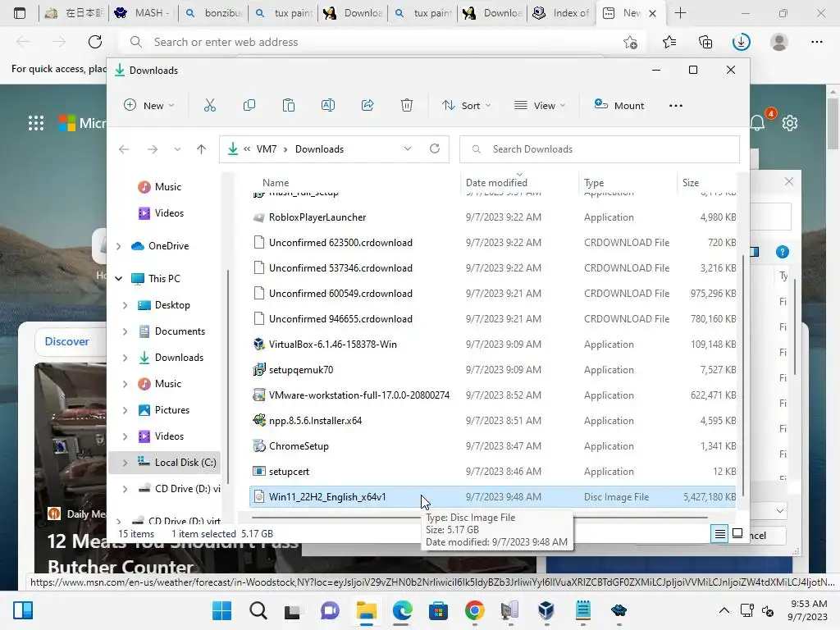The height and width of the screenshot is (630, 840).
Task: Click the Delete trash can icon
Action: click(407, 106)
